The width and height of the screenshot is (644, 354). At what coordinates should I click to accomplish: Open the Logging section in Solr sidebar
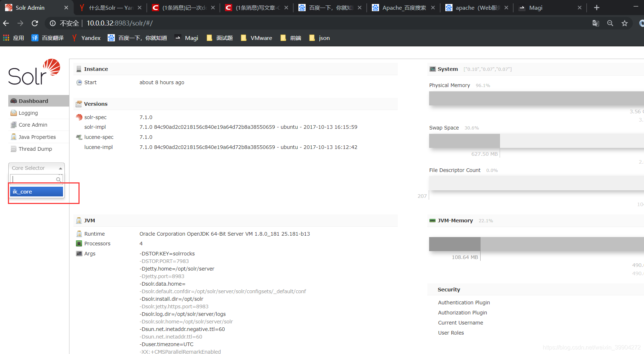tap(28, 113)
